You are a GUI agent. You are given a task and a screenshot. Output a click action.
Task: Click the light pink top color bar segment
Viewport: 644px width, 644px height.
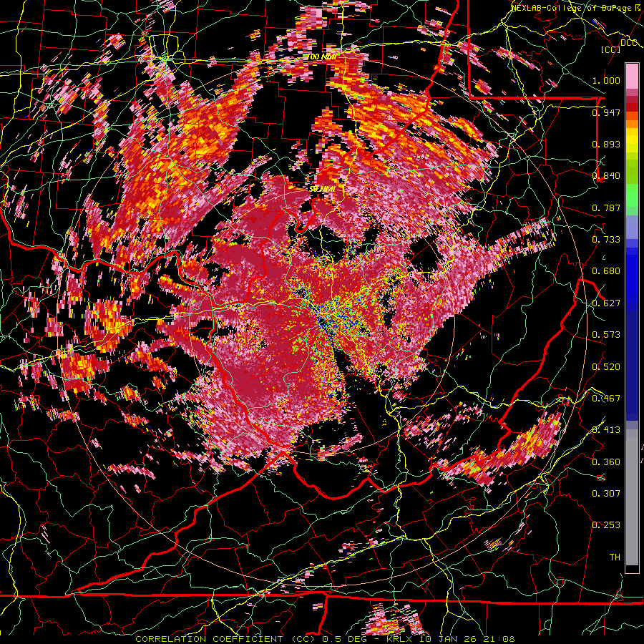(632, 76)
